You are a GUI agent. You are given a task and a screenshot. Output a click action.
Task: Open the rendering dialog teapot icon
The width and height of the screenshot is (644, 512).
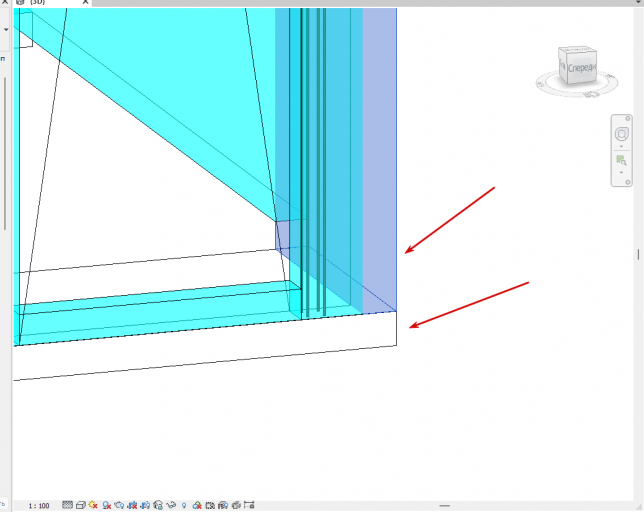point(119,505)
